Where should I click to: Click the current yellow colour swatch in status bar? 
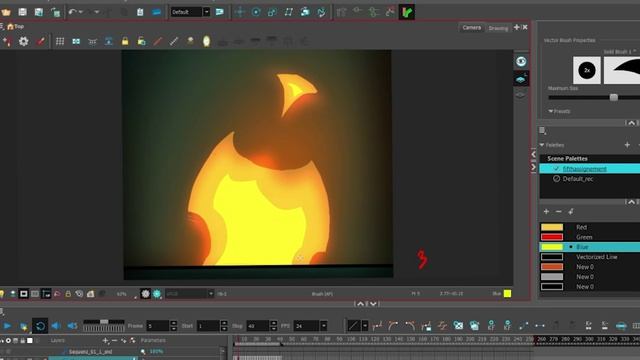coord(507,293)
